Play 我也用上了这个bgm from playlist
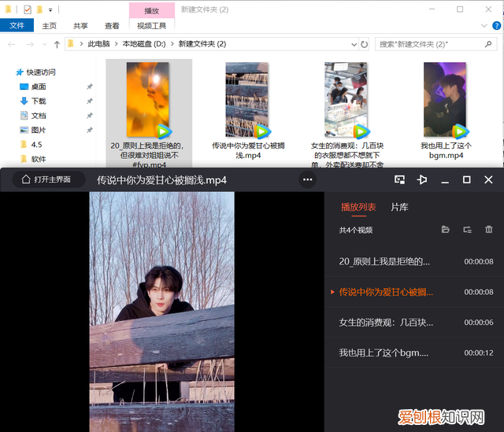The image size is (504, 432). click(x=414, y=353)
